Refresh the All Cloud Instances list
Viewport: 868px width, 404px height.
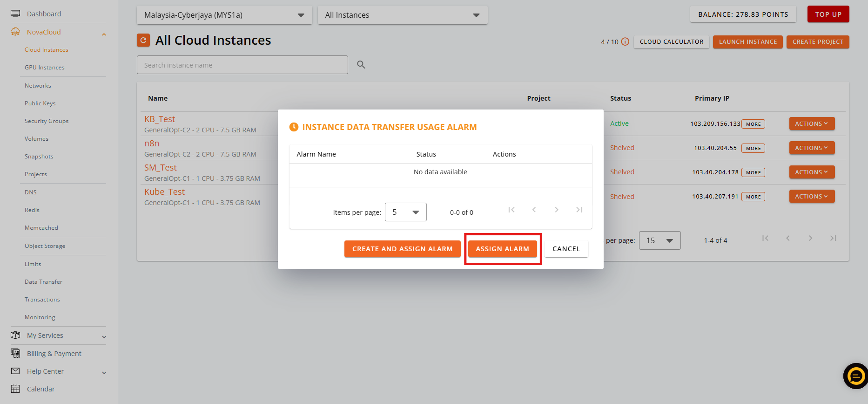click(143, 41)
